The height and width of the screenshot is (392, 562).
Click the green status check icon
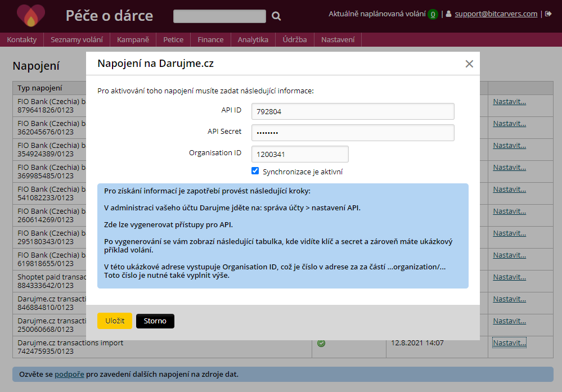(x=321, y=343)
